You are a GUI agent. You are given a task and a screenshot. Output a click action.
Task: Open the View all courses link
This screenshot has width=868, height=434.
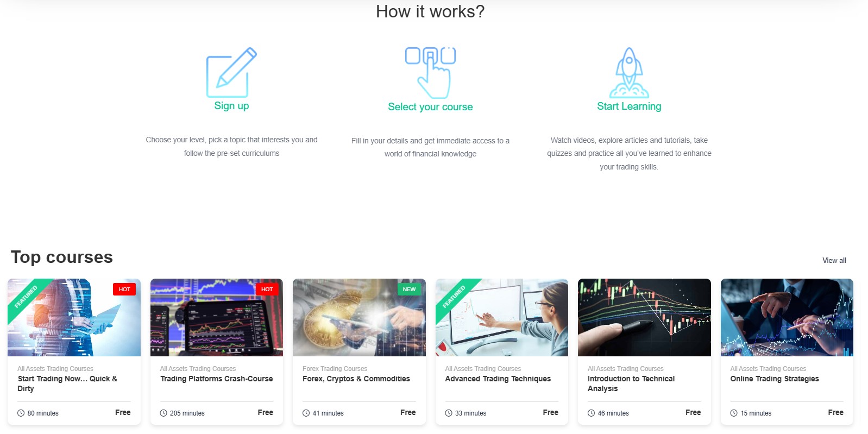pos(834,260)
